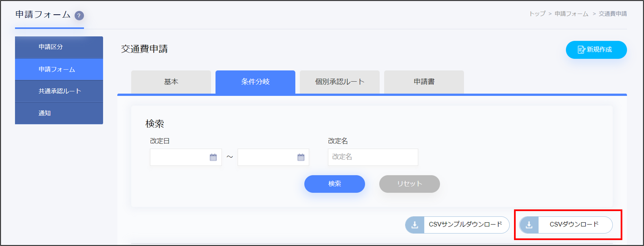
Task: Follow the トップ breadcrumb link
Action: 537,14
